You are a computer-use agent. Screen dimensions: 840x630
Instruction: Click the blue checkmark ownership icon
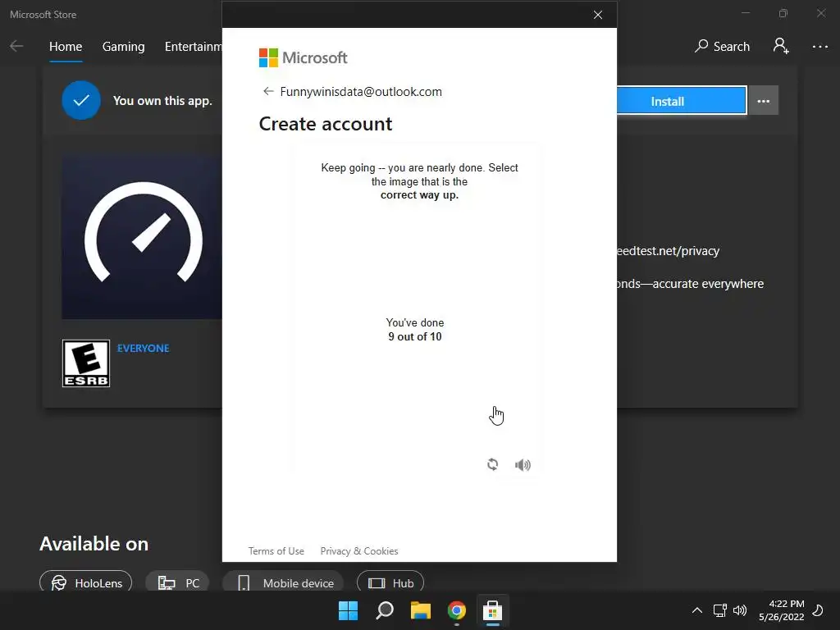(x=81, y=100)
